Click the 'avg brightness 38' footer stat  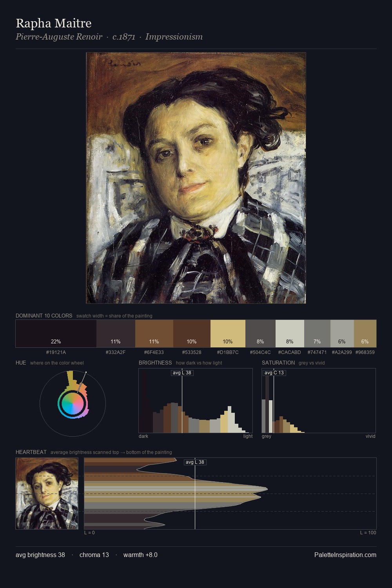[x=40, y=555]
